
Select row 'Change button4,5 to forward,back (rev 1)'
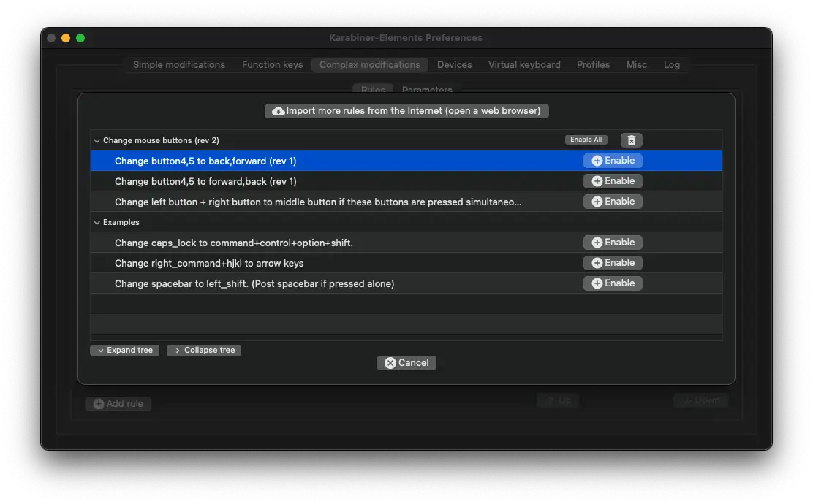tap(406, 181)
